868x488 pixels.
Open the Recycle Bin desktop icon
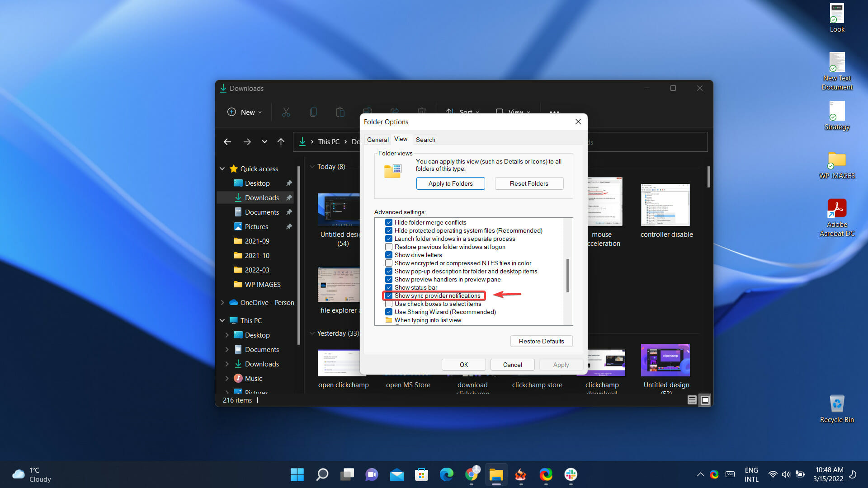pyautogui.click(x=837, y=404)
